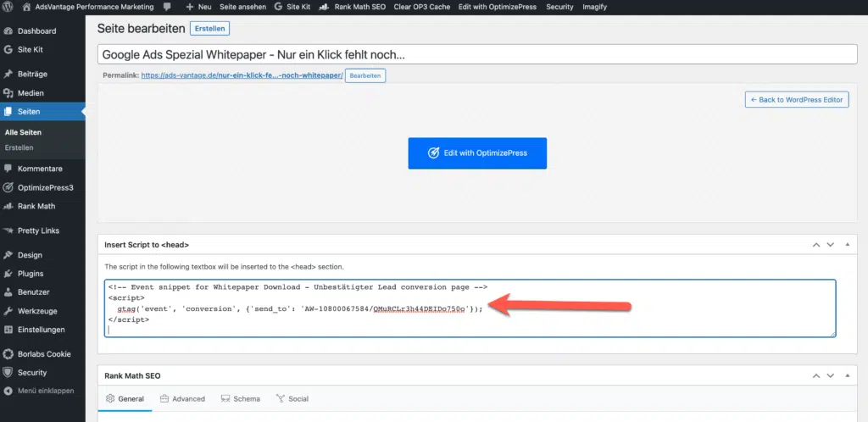This screenshot has width=868, height=422.
Task: Open Security menu in admin bar
Action: tap(559, 7)
